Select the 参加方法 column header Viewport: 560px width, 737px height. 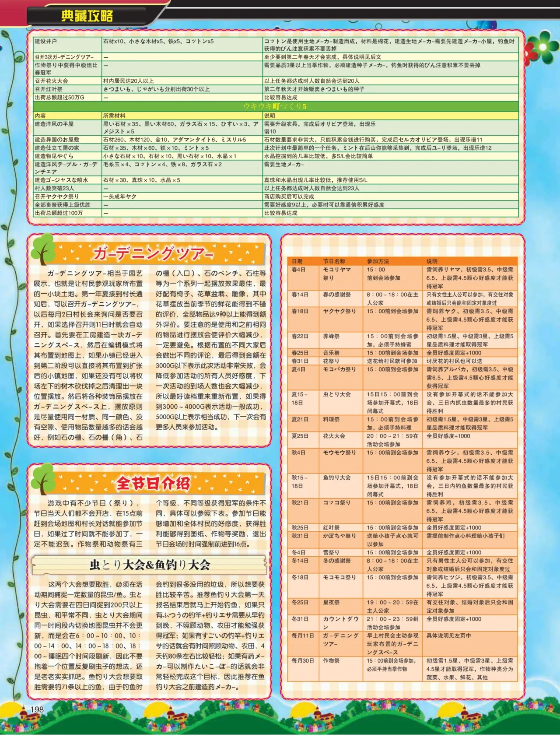(x=378, y=261)
